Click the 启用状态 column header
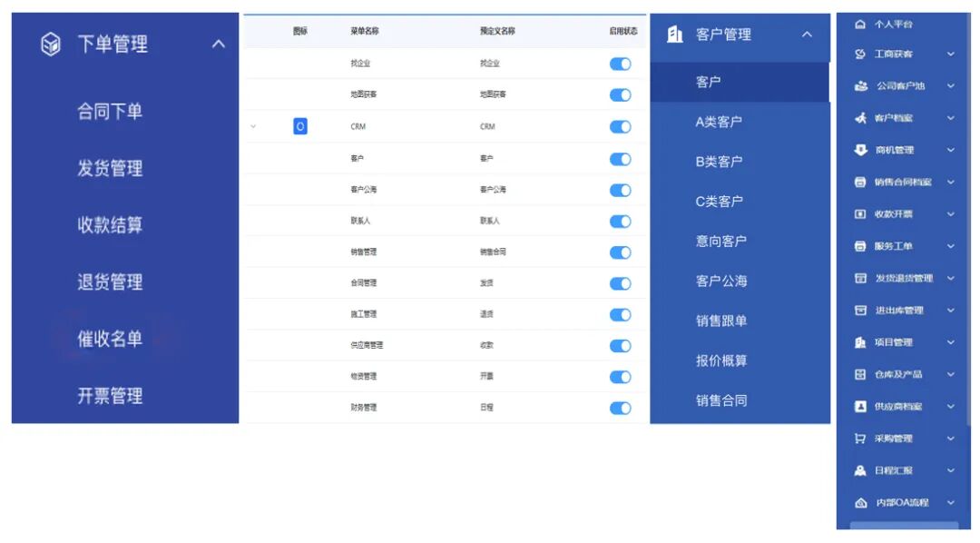 tap(623, 31)
